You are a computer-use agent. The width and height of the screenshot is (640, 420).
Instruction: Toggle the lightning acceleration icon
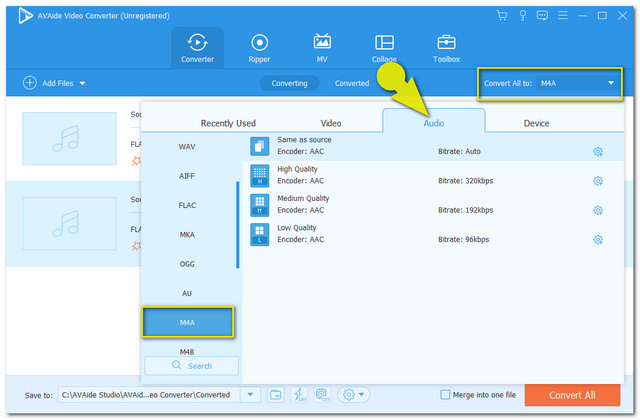click(299, 395)
